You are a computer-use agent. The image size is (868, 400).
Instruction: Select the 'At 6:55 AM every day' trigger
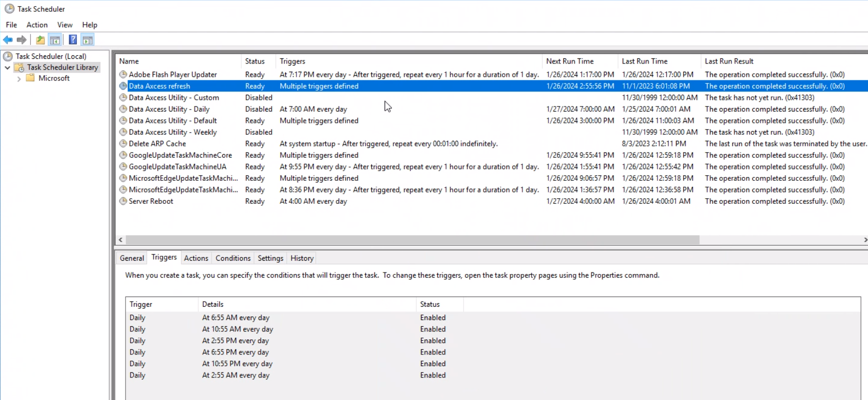click(236, 318)
